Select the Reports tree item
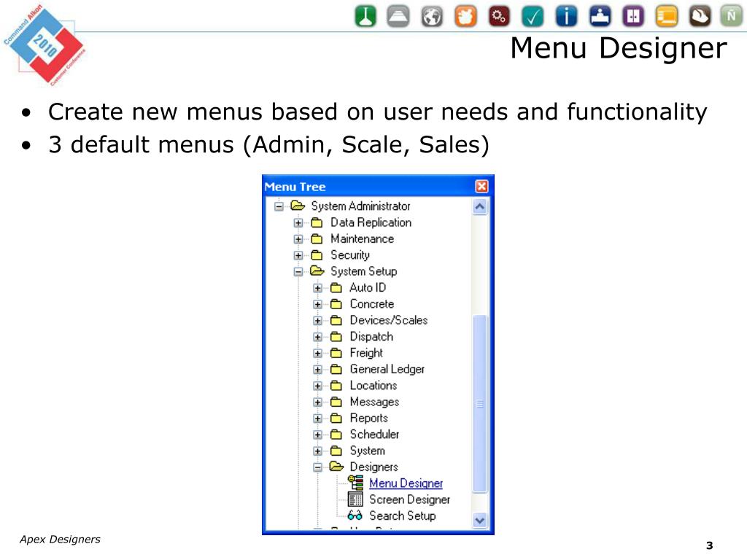Viewport: 747px width, 560px height. click(x=368, y=418)
